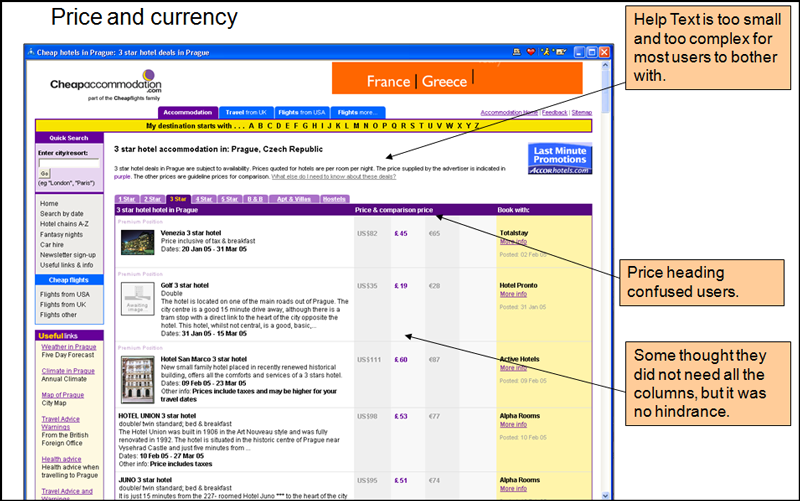800x501 pixels.
Task: Click the Cheapaccommodation.com logo
Action: pos(106,85)
